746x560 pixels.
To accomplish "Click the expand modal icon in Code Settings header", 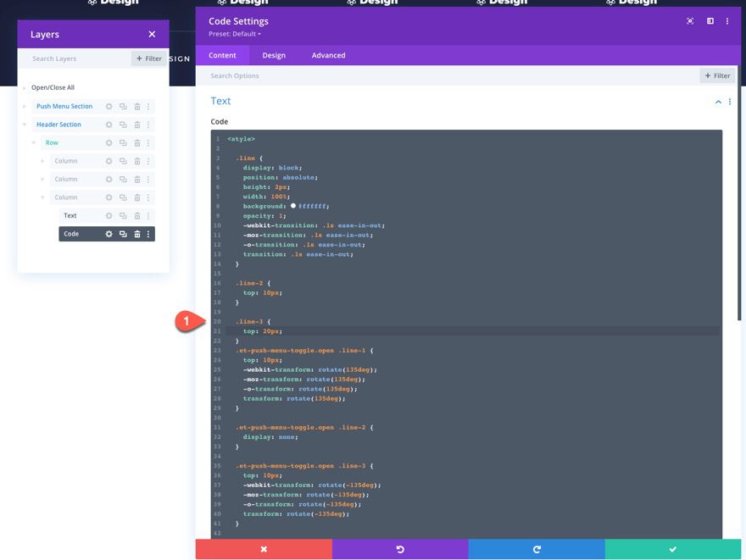I will pyautogui.click(x=689, y=20).
